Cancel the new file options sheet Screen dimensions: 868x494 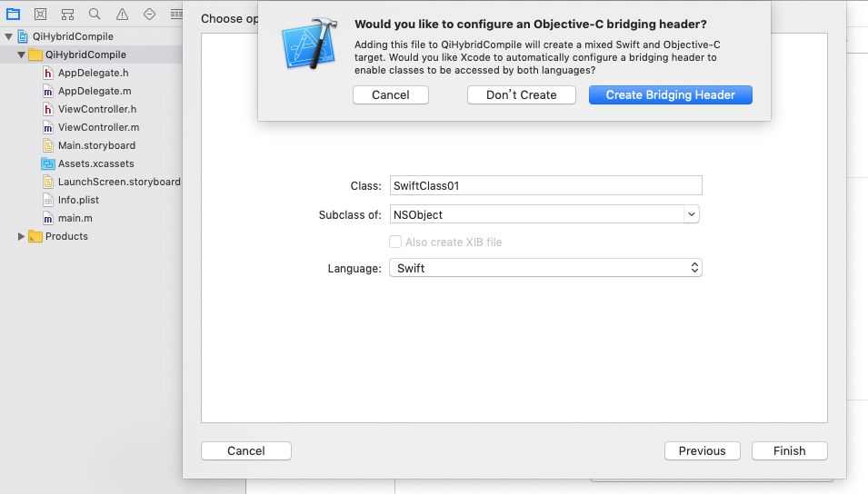tap(245, 450)
